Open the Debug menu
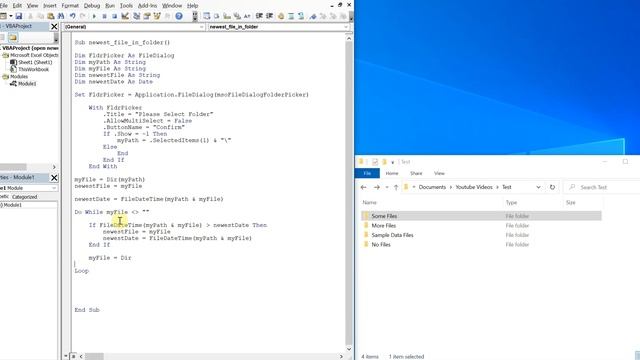 92,6
